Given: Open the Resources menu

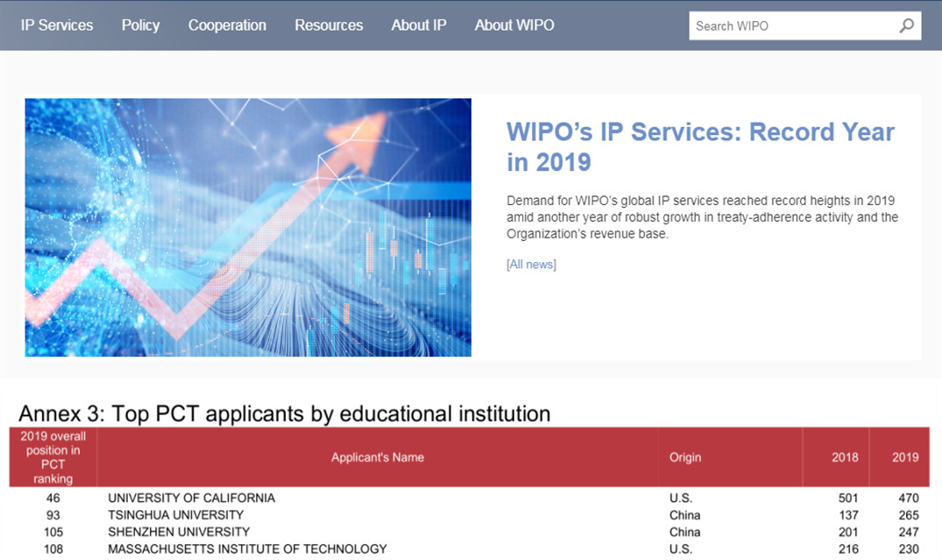Looking at the screenshot, I should pos(329,25).
